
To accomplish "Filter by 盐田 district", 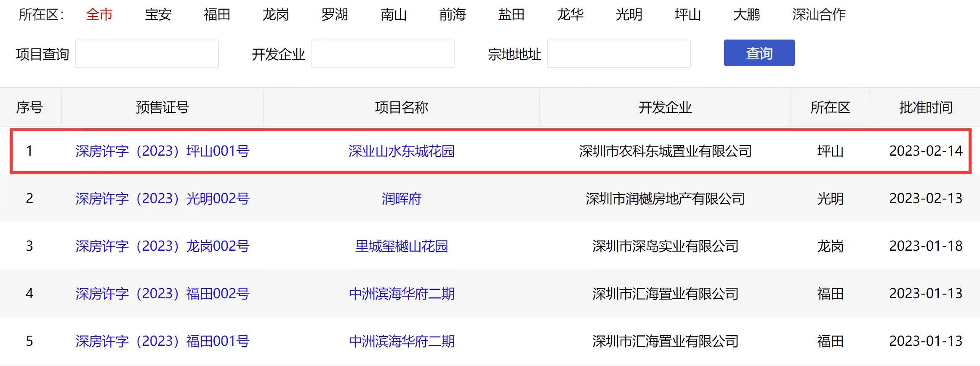I will pyautogui.click(x=511, y=15).
